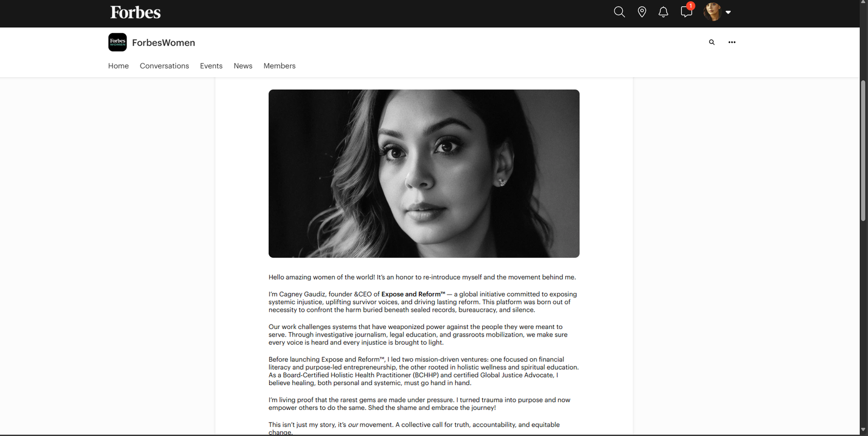
Task: Click the ForbesWomen group title
Action: (x=163, y=42)
